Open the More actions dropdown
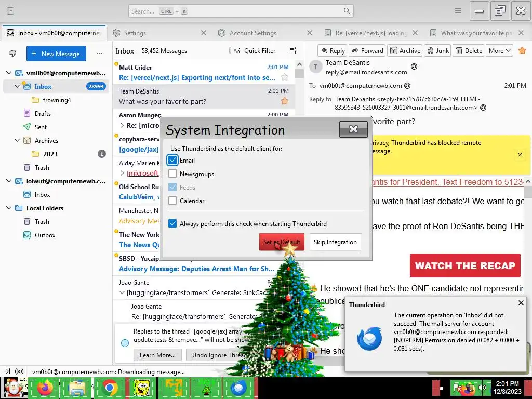 click(499, 50)
